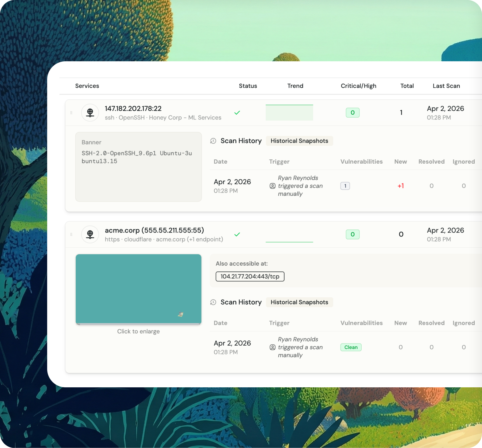482x448 pixels.
Task: Click the '+1' new vulnerabilities value
Action: point(401,186)
